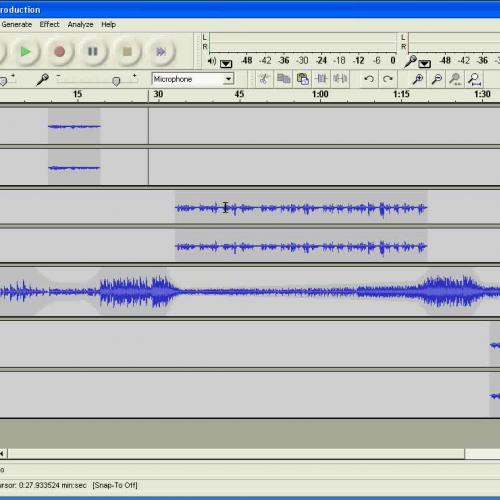Click the 45 mark on the timeline ruler
The height and width of the screenshot is (500, 500).
239,94
